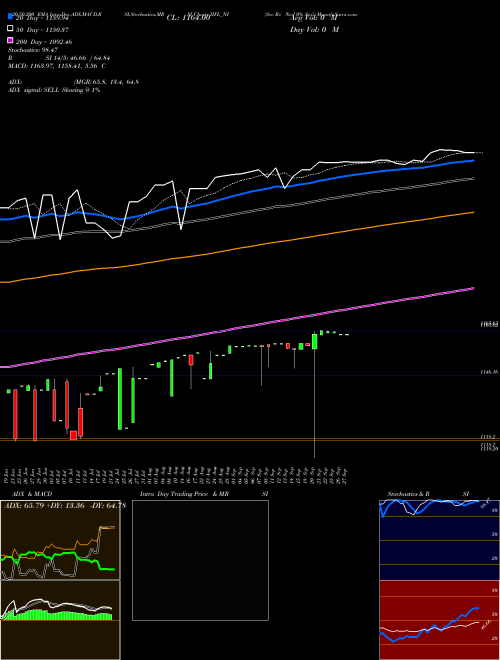Open the MACD histogram chart panel

click(x=60, y=620)
